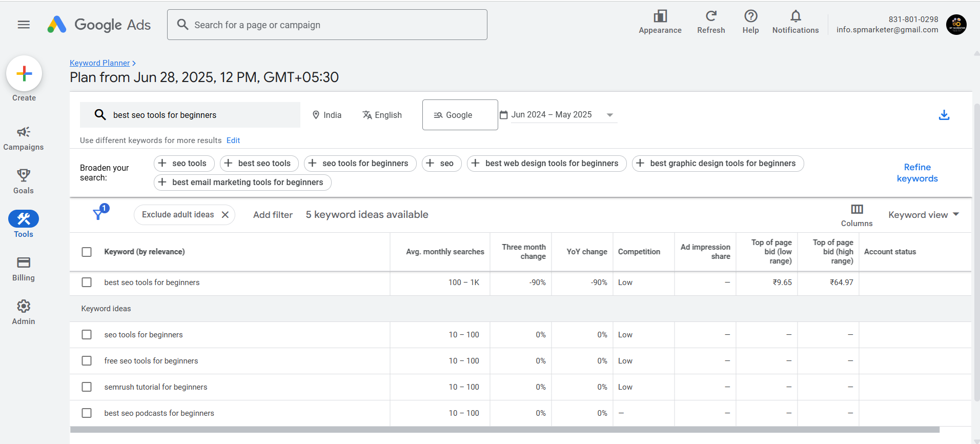Go to Campaigns section
The height and width of the screenshot is (444, 980).
[x=24, y=138]
